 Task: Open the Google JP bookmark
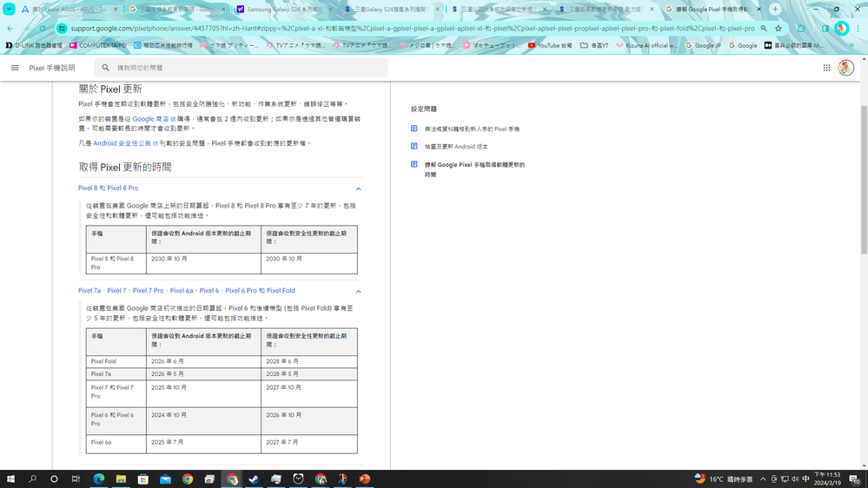tap(703, 45)
